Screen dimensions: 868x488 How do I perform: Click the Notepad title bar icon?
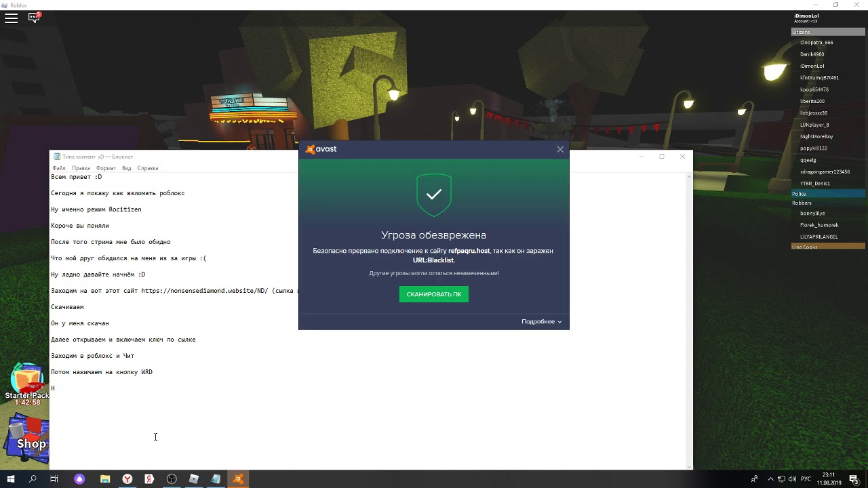point(56,157)
